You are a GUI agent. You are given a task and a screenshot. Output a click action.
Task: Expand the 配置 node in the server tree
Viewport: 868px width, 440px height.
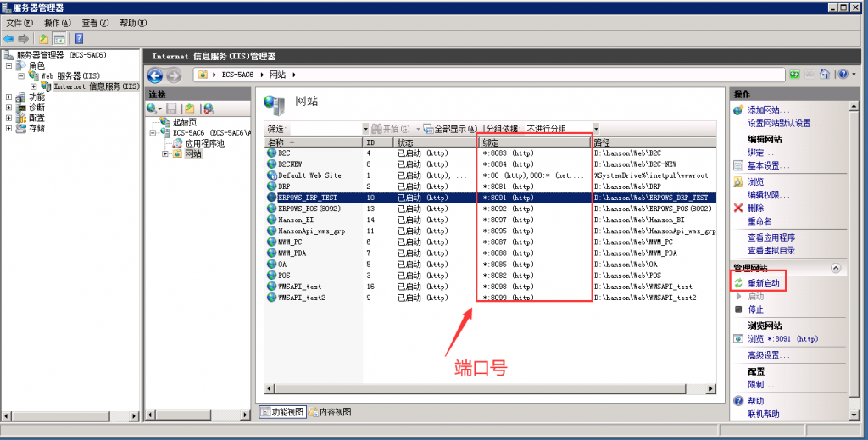pyautogui.click(x=8, y=118)
